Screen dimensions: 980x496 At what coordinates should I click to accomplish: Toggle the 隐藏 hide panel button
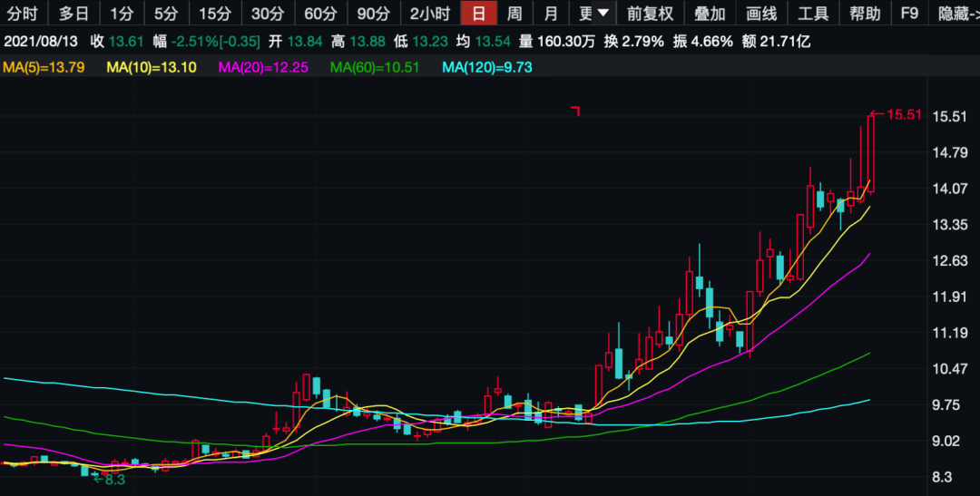click(955, 13)
